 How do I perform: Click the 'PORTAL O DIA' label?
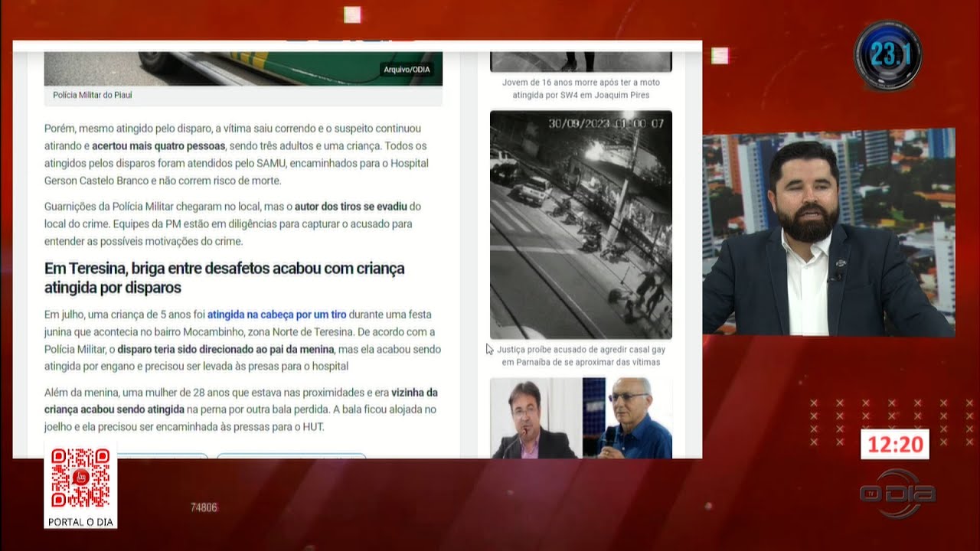pos(80,522)
